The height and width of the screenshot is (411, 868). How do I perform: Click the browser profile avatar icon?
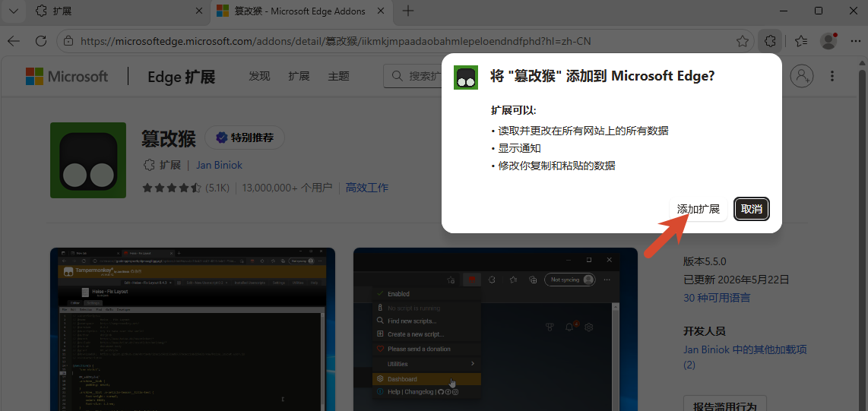(x=828, y=41)
